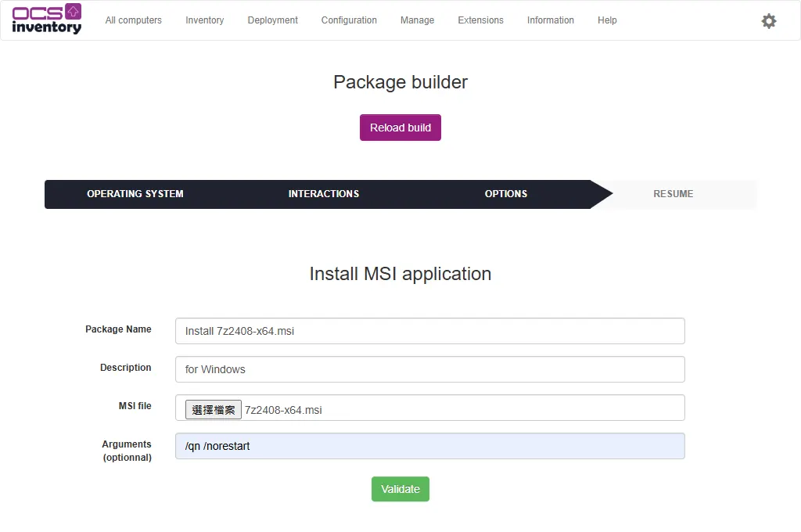Open the Deployment menu
Viewport: 801px width, 532px height.
click(272, 20)
